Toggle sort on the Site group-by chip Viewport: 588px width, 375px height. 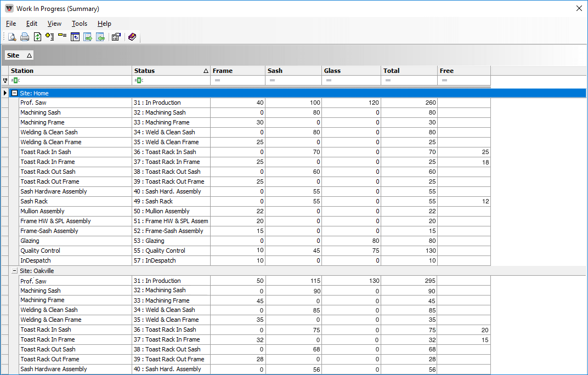(19, 55)
